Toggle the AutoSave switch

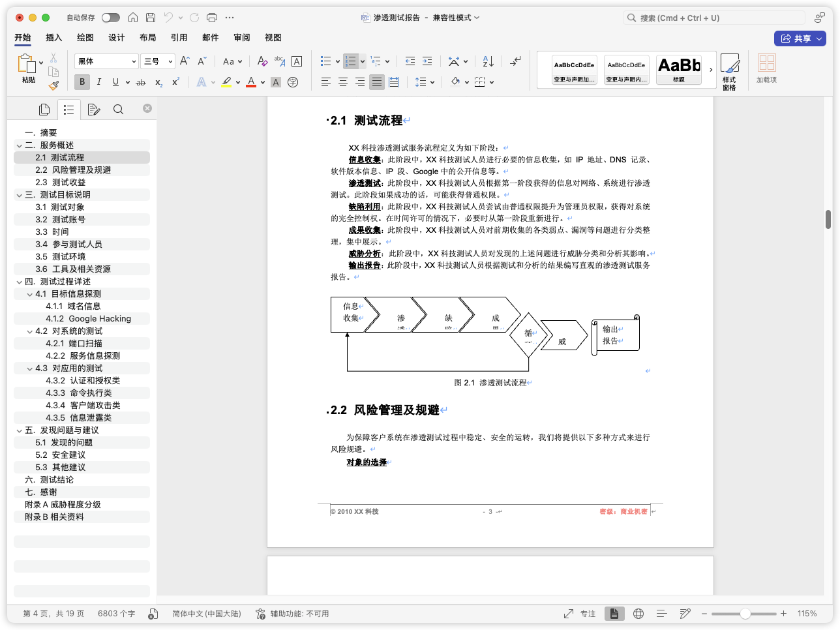pyautogui.click(x=110, y=18)
